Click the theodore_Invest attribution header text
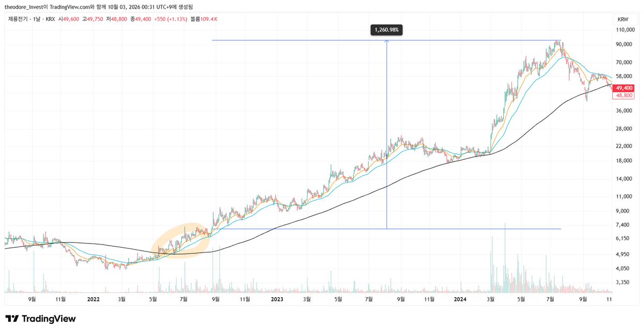Screen dimensions: 644x332 99,6
